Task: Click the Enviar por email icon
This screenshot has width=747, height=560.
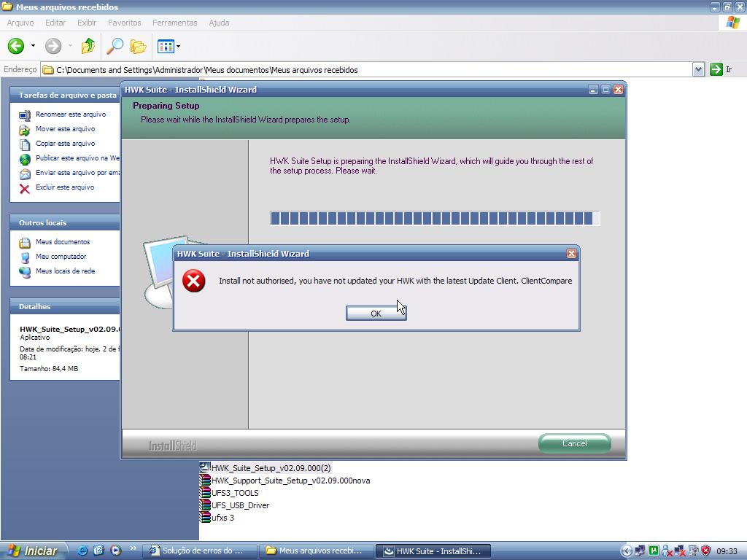Action: (25, 174)
